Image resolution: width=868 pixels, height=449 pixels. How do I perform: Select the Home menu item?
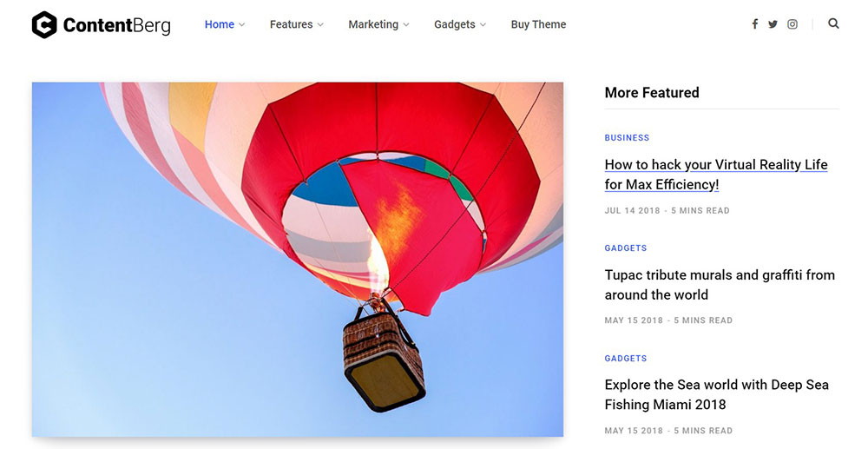(220, 24)
